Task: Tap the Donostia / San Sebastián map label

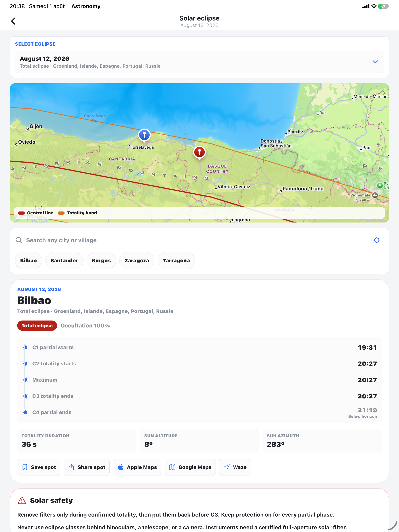Action: pos(276,143)
